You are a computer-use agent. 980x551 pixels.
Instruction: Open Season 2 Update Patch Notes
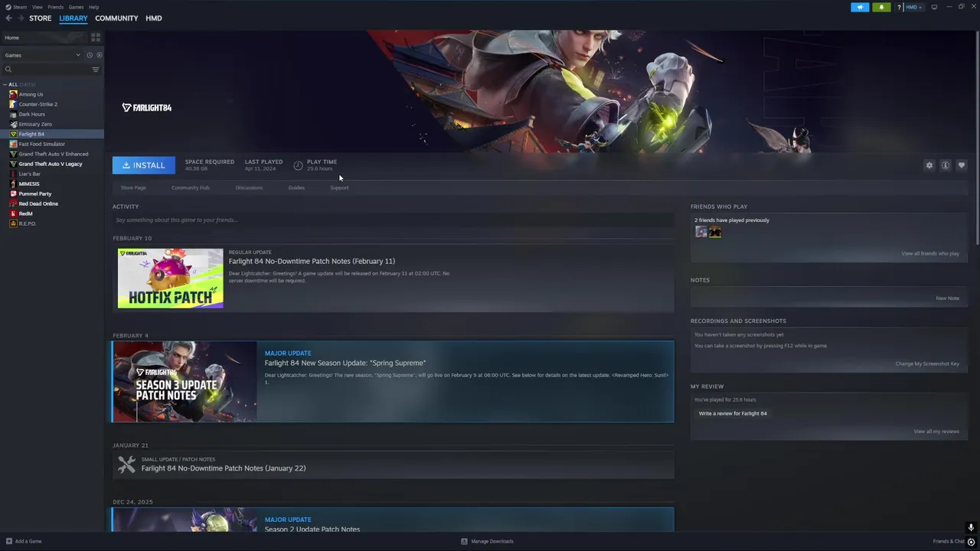pyautogui.click(x=312, y=529)
